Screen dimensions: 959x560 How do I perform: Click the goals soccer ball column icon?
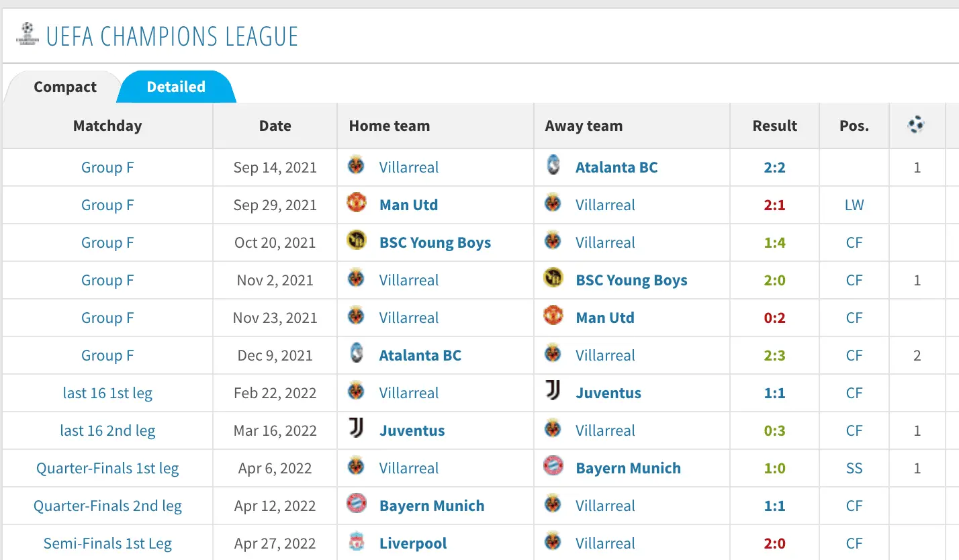click(x=916, y=125)
